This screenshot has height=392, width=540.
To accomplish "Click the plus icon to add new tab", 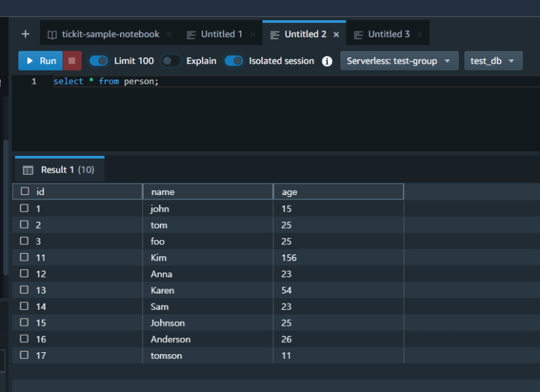I will 26,34.
